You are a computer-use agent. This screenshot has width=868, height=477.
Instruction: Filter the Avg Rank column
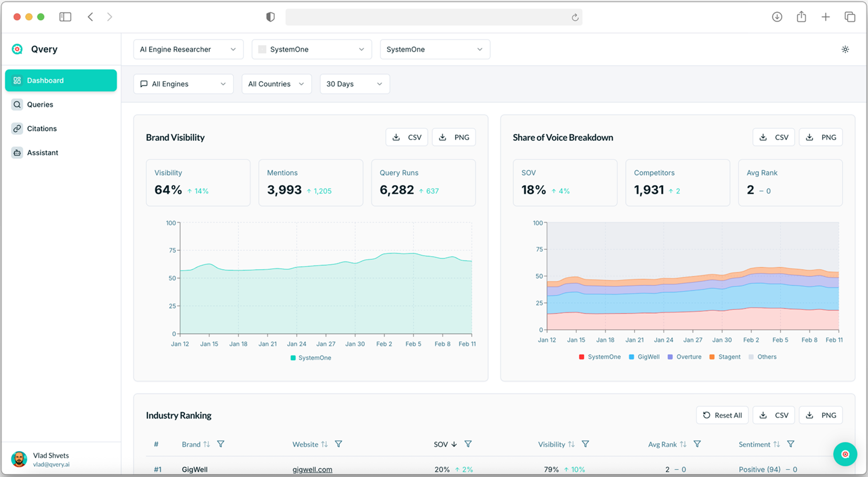[x=697, y=444]
